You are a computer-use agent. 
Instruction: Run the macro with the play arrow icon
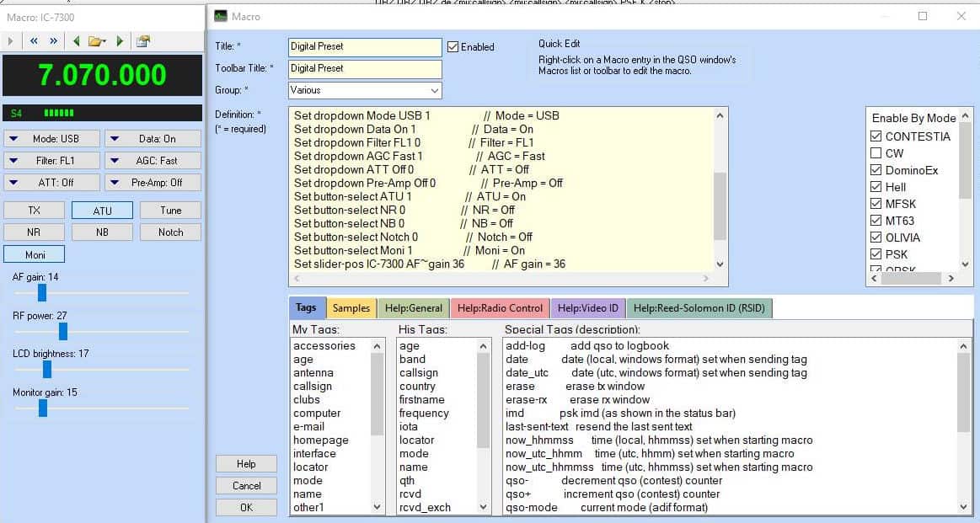[10, 40]
